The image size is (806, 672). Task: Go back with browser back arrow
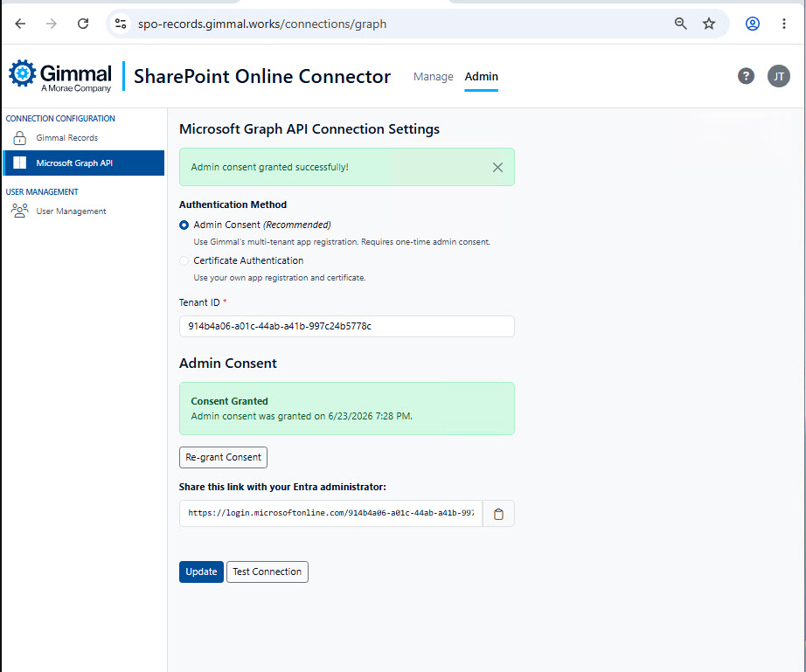click(x=20, y=24)
